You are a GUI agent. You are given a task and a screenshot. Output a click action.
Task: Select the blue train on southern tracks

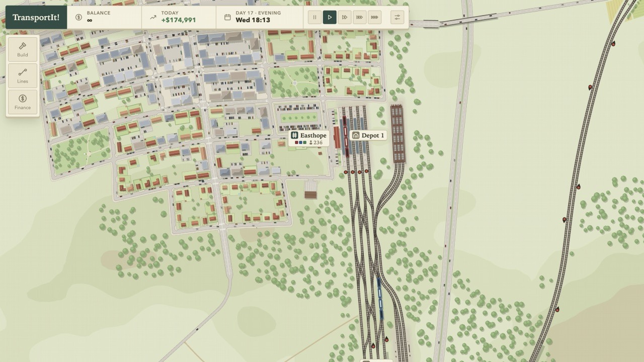[380, 298]
